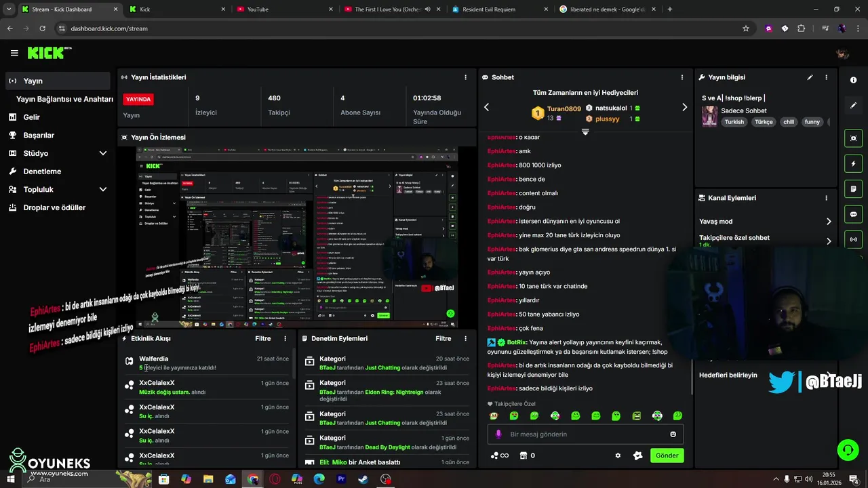The width and height of the screenshot is (868, 488).
Task: Click the Türkçe stream tag
Action: coord(764,122)
